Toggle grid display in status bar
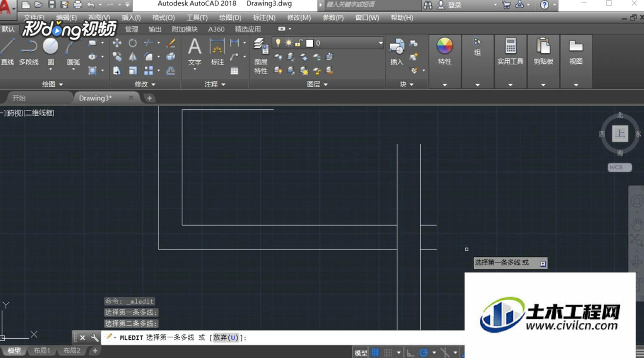Image resolution: width=644 pixels, height=358 pixels. click(375, 353)
